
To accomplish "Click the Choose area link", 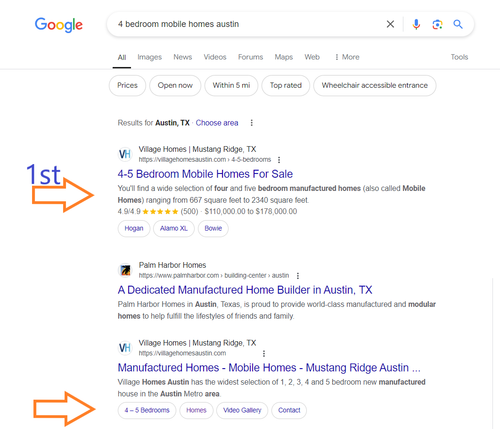I will (217, 123).
